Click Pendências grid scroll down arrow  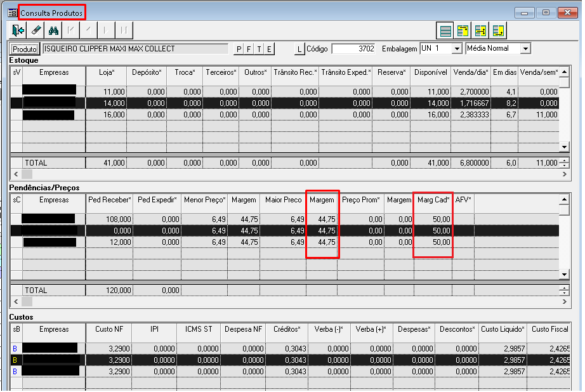coord(565,275)
